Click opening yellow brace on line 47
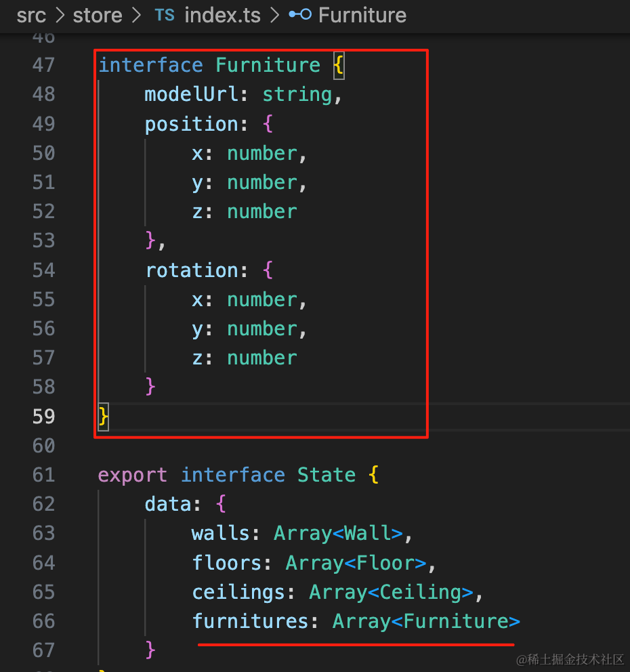 [x=339, y=66]
